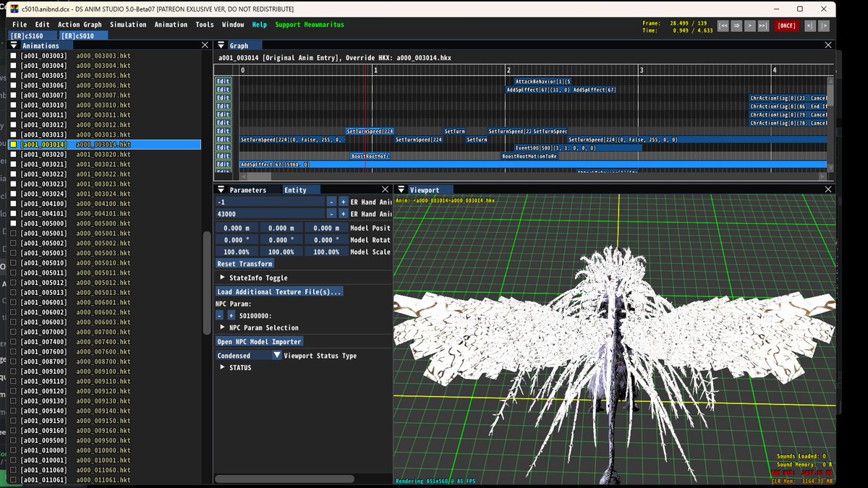This screenshot has height=488, width=868.
Task: Tick checkbox for a001_004100
Action: point(12,204)
